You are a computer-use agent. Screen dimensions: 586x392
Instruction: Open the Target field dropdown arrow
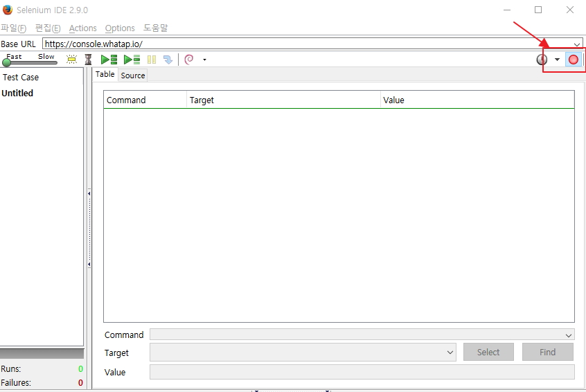tap(450, 353)
